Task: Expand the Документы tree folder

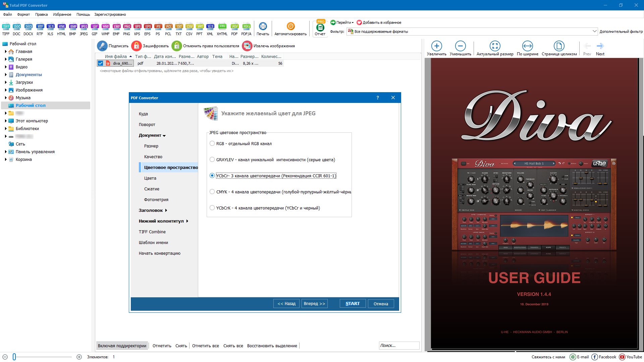Action: (6, 75)
